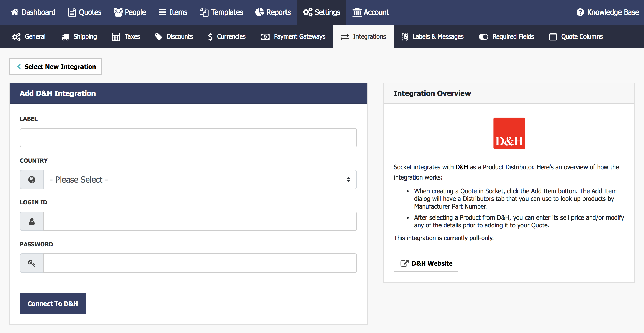
Task: Open Account menu item
Action: [371, 12]
